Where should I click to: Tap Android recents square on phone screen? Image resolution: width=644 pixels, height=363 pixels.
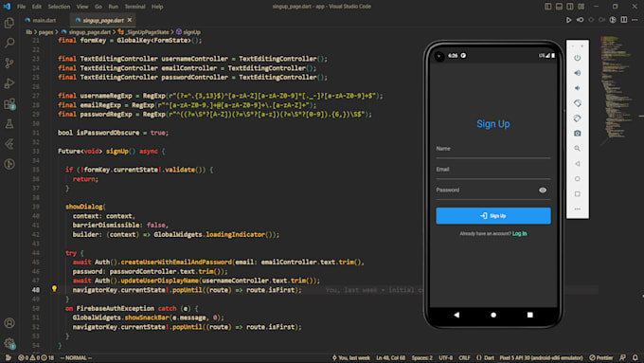[529, 315]
